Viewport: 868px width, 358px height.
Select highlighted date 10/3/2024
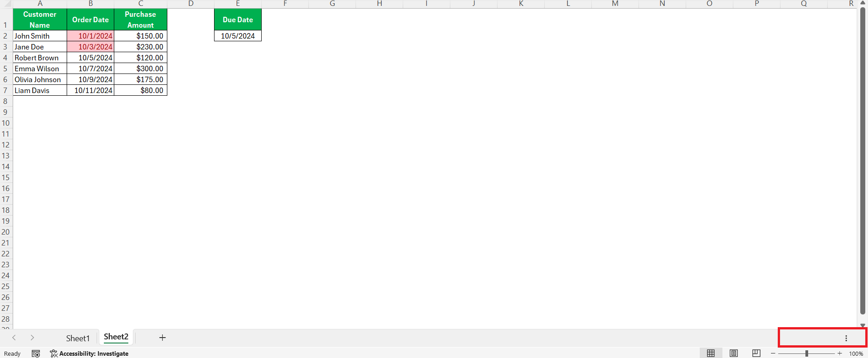pyautogui.click(x=90, y=47)
